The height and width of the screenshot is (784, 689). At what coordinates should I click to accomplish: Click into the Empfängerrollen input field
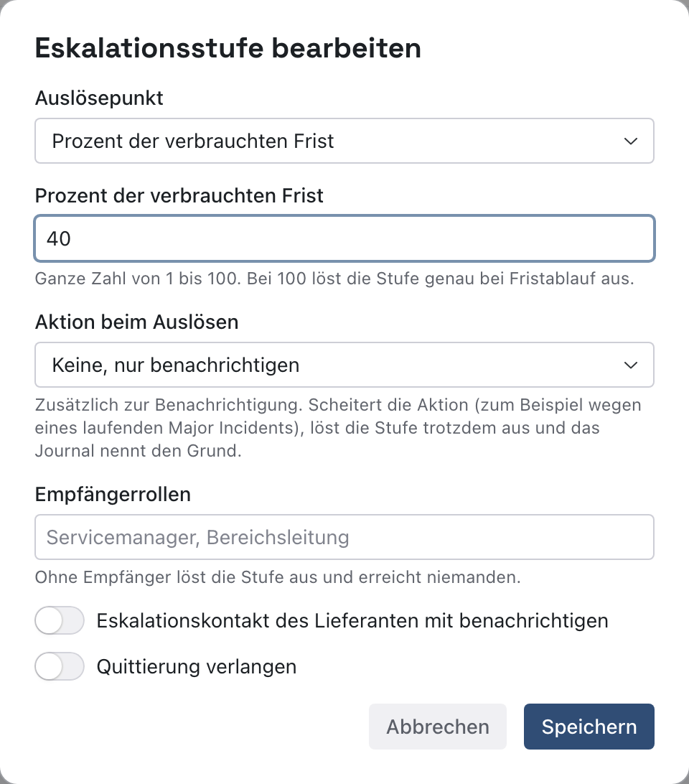(x=344, y=537)
